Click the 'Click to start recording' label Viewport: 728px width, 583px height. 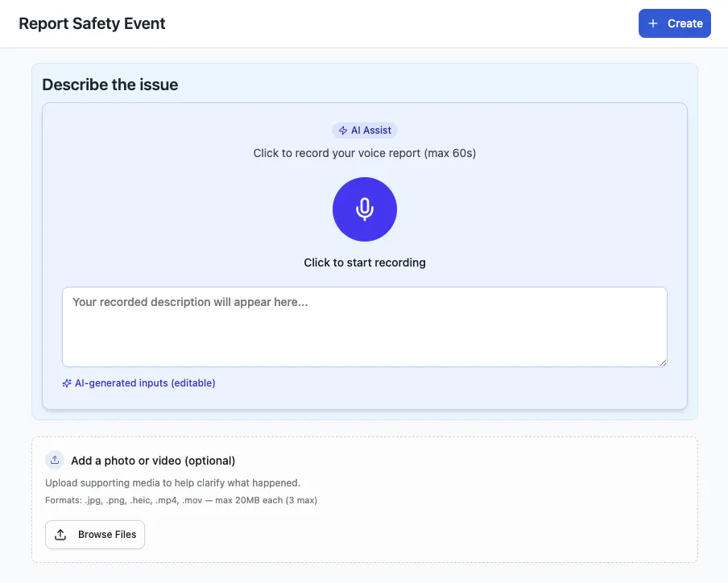[x=365, y=263]
